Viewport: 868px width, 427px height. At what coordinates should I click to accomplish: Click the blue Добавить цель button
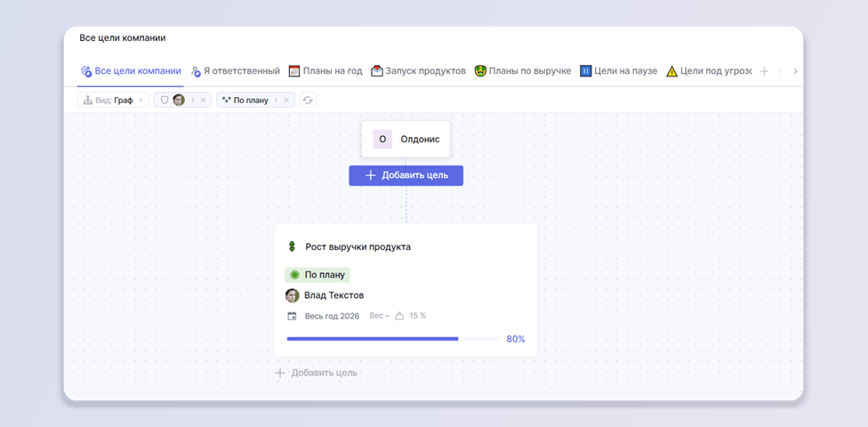click(406, 175)
